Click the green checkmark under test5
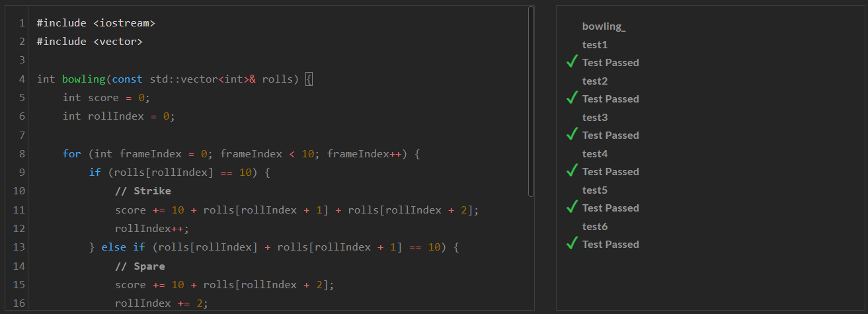868x314 pixels. click(572, 208)
